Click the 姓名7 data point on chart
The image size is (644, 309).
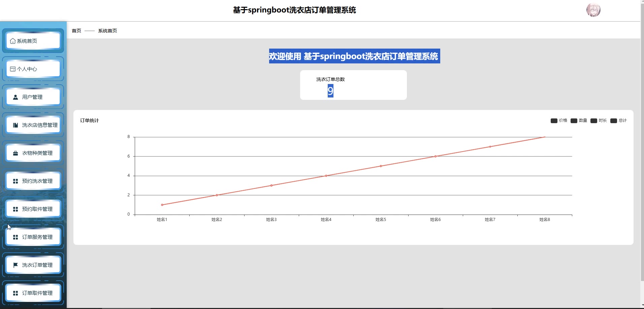coord(490,147)
